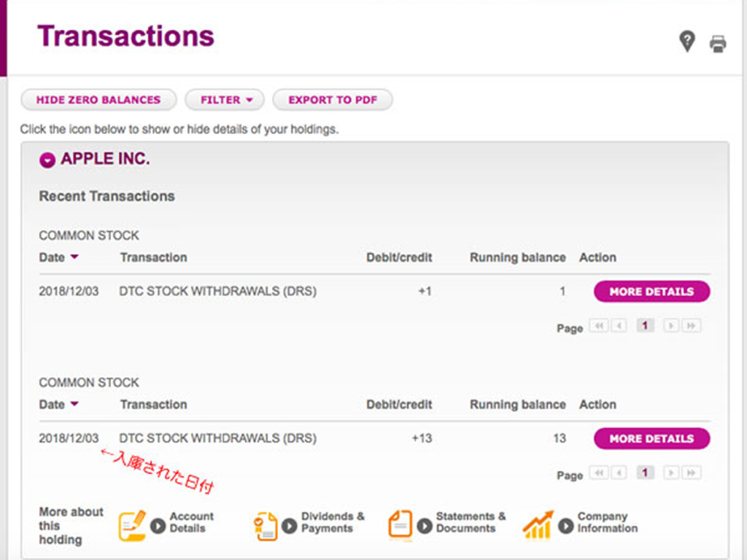Select Transaction header in first table
The image size is (747, 560).
coord(153,257)
